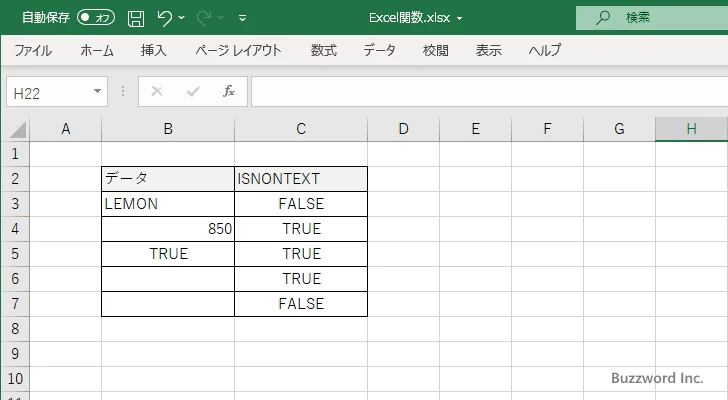This screenshot has height=400, width=728.
Task: Open the 数式 ribbon tab
Action: pyautogui.click(x=324, y=50)
